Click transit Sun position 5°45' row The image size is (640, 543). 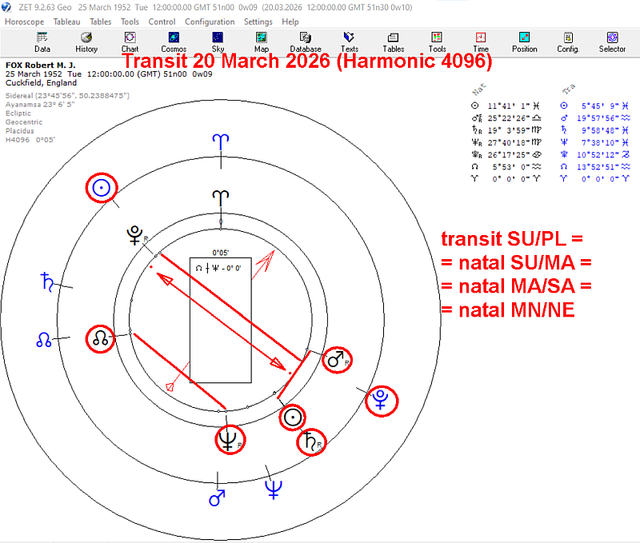(595, 106)
